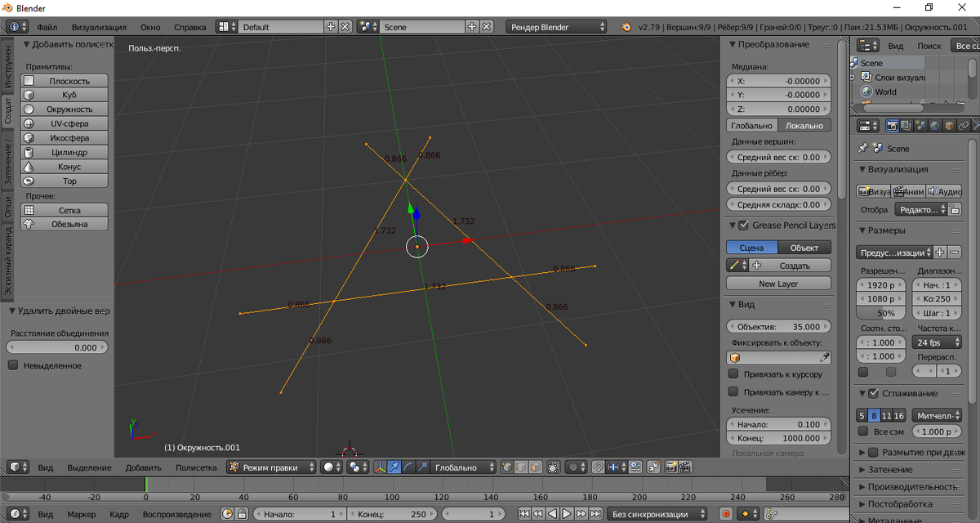The image size is (980, 523).
Task: Open the Render properties tab icon
Action: pyautogui.click(x=893, y=125)
